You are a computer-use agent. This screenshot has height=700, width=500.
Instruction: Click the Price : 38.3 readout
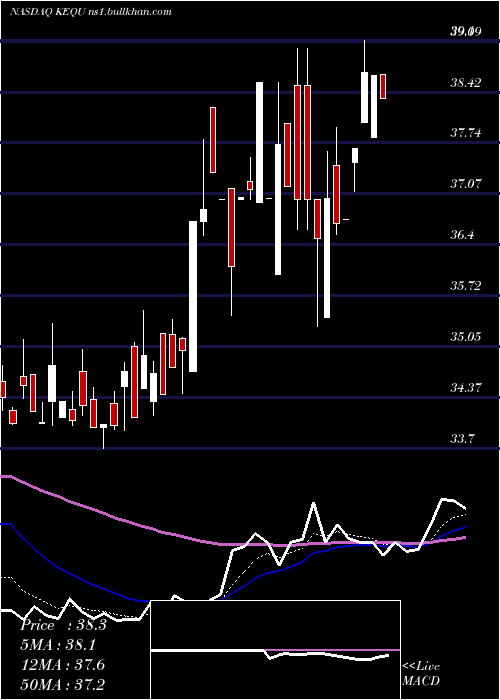tap(63, 625)
